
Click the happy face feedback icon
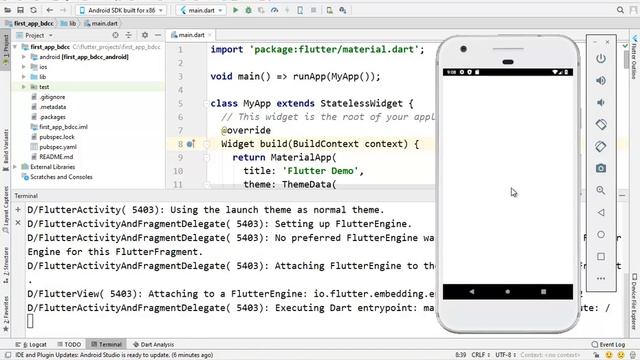tap(609, 355)
